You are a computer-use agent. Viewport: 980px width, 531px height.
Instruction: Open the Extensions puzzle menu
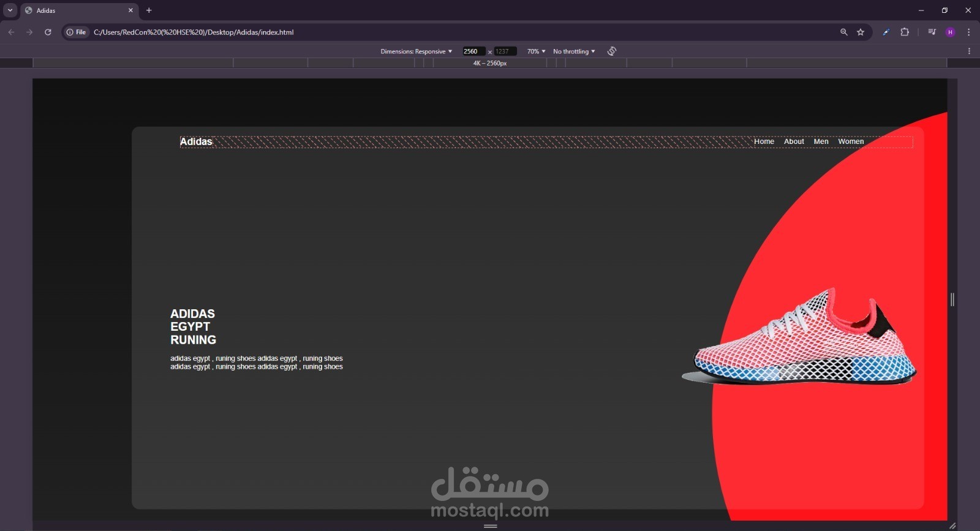coord(905,32)
